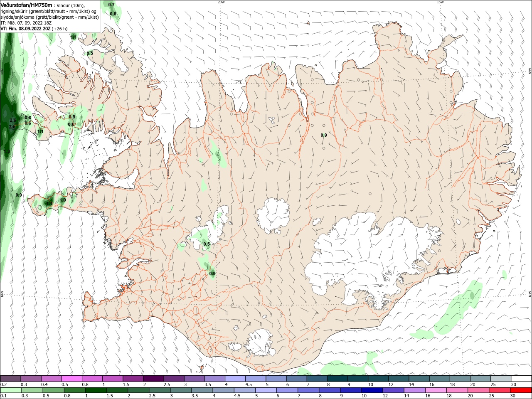Pick the bright magenta 0.5–0.8 snow swatch
Image resolution: width=532 pixels, height=399 pixels.
[x=72, y=379]
